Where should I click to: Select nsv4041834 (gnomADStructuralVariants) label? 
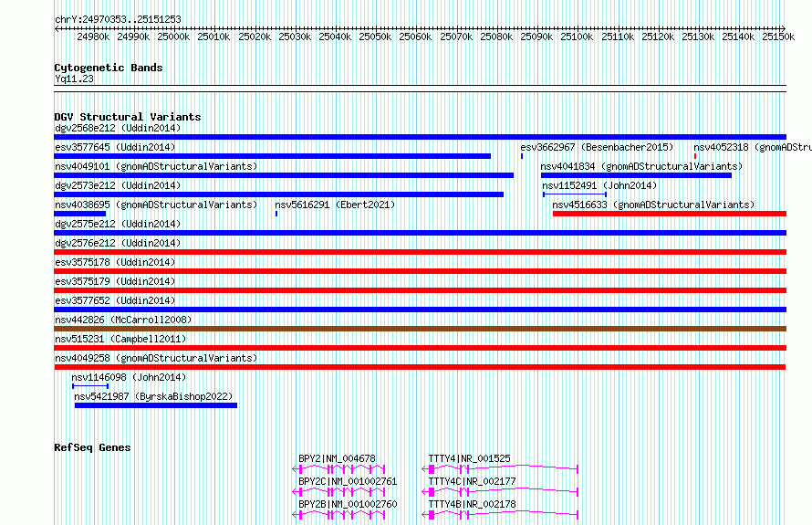[641, 166]
